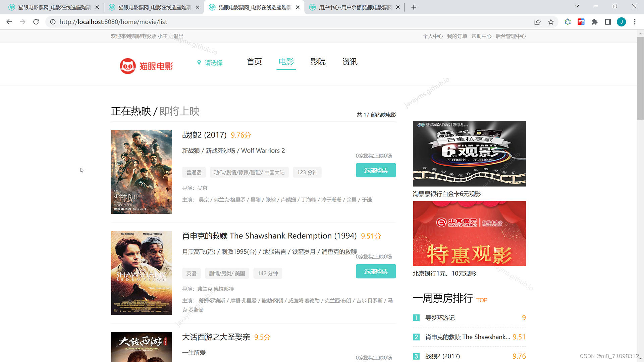Screen dimensions: 644x362
Task: Open 后台管理中心 link
Action: coord(511,36)
